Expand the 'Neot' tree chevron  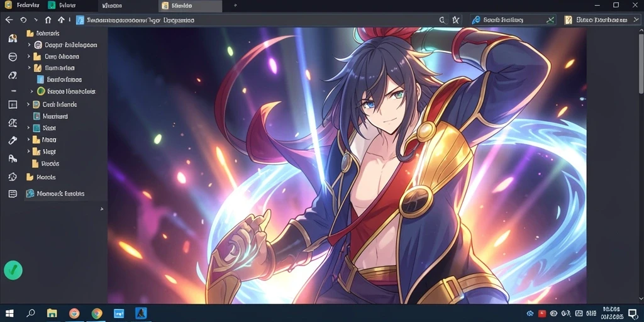pyautogui.click(x=28, y=128)
